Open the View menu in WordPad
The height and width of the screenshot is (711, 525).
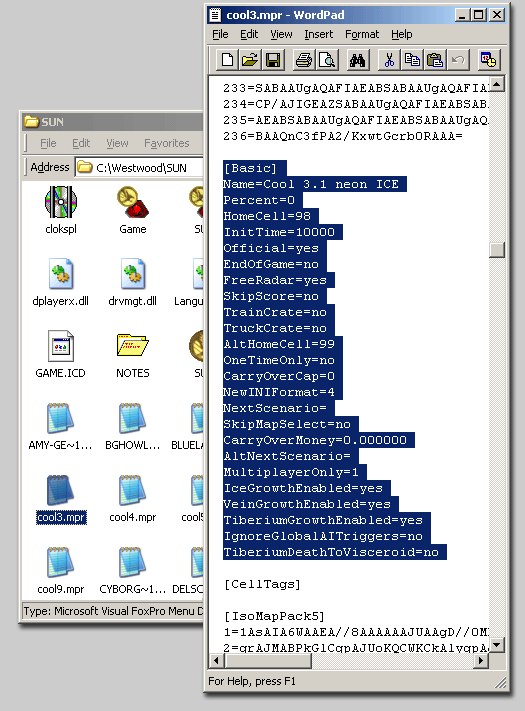281,34
